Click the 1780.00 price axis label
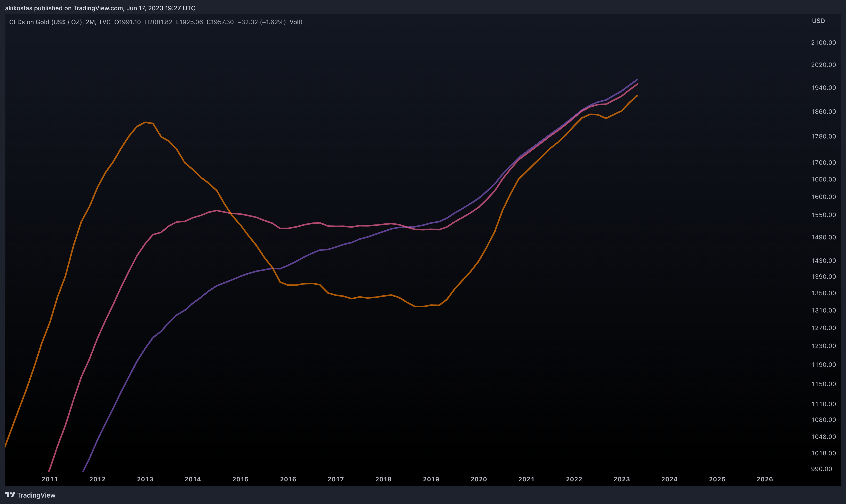The image size is (846, 504). click(824, 136)
